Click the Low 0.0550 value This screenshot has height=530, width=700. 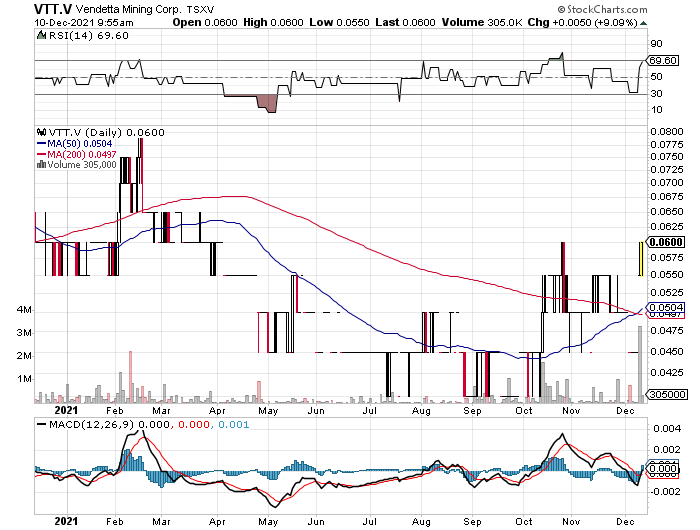coord(339,22)
